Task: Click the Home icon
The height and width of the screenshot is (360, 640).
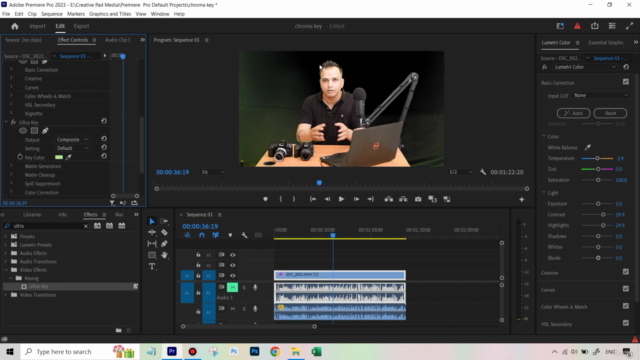Action: click(15, 26)
